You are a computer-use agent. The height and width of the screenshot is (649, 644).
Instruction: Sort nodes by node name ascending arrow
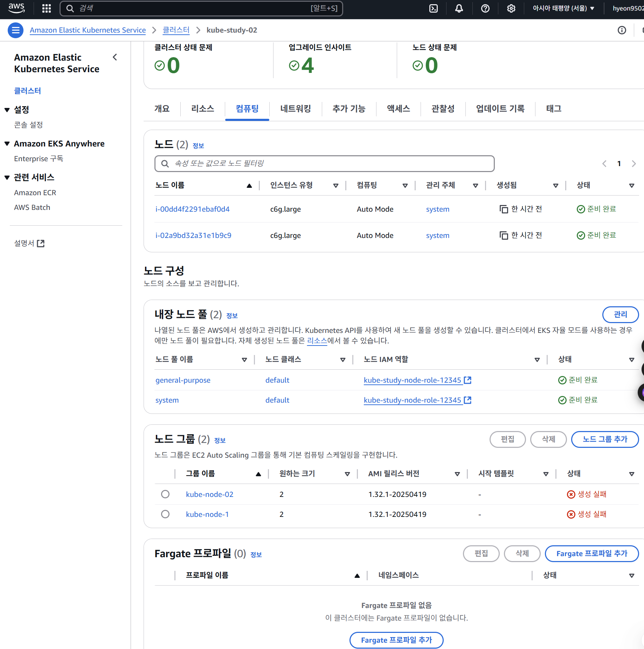[249, 186]
